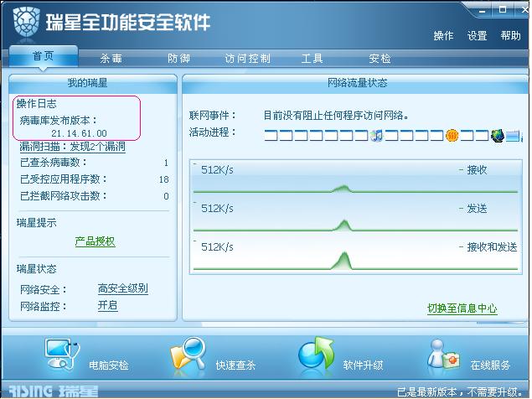Click the 已受控应用程序数 label
Image resolution: width=532 pixels, height=399 pixels.
(64, 179)
